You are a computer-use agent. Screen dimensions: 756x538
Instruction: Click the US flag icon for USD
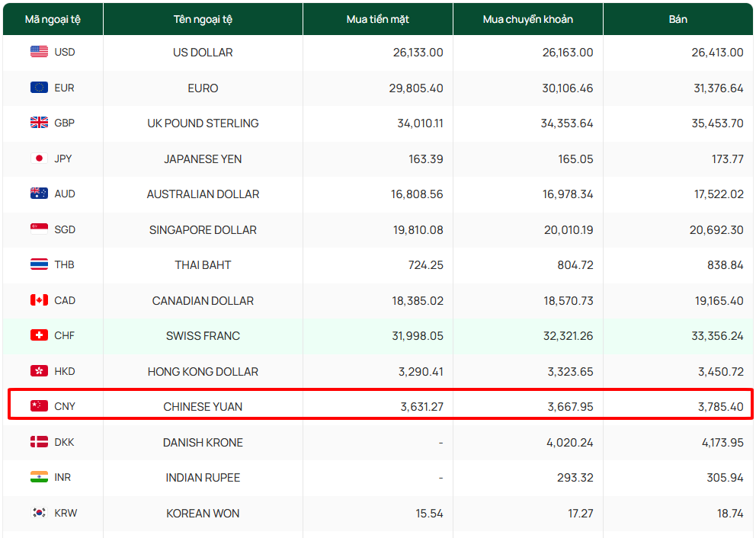(x=39, y=52)
